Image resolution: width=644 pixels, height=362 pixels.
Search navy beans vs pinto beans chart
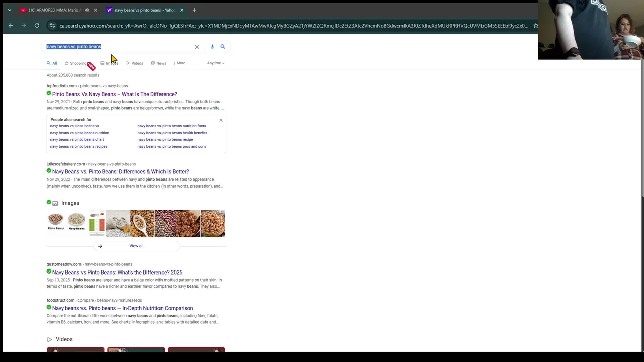pos(77,140)
